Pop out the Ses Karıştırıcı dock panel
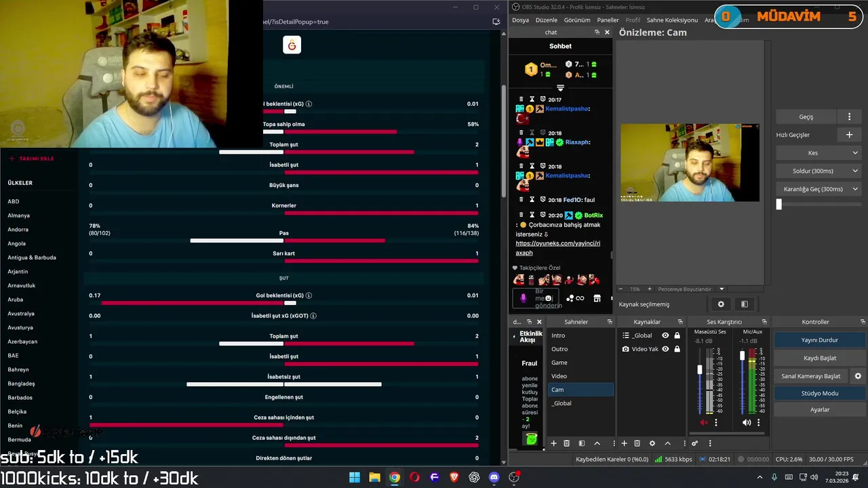The width and height of the screenshot is (868, 488). click(x=764, y=322)
